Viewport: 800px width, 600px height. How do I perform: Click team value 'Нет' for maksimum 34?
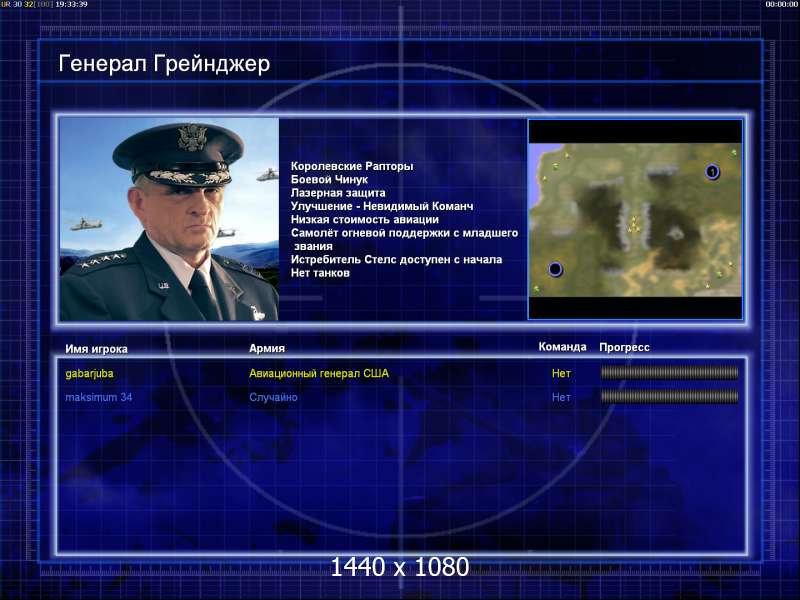click(x=561, y=397)
